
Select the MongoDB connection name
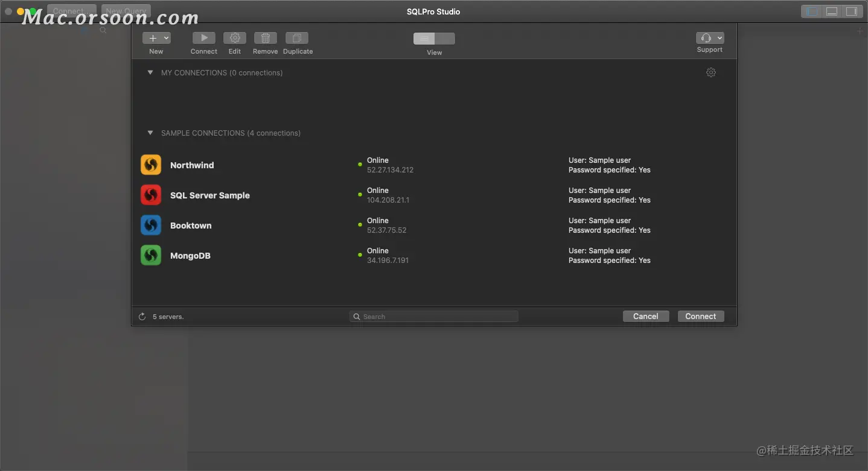[190, 256]
